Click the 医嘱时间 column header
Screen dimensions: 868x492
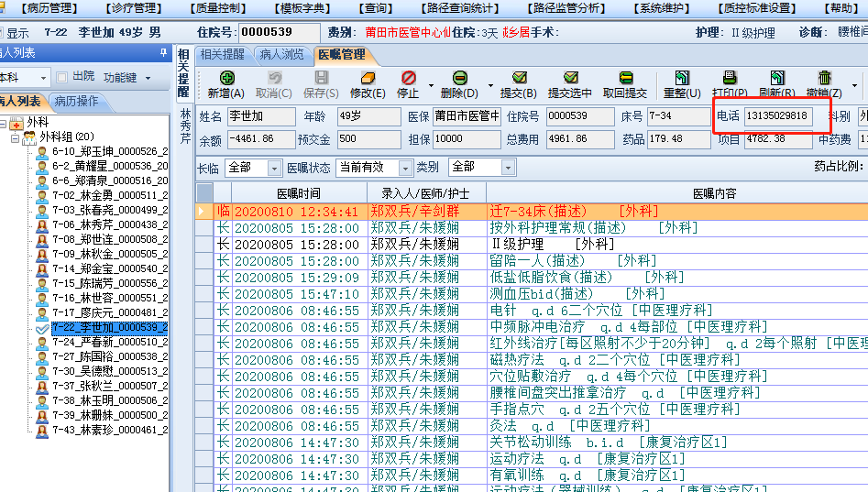pyautogui.click(x=299, y=193)
